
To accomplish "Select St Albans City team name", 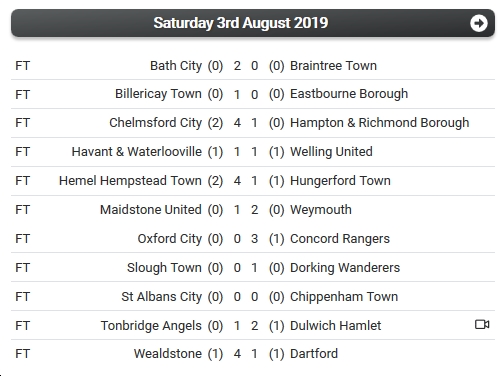I will 162,297.
